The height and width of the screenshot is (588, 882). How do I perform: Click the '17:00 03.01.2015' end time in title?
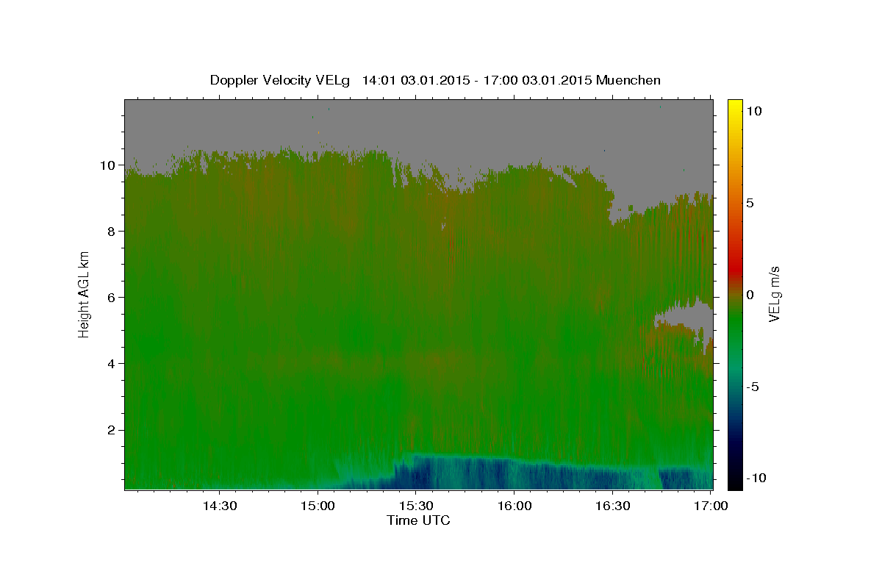(536, 80)
